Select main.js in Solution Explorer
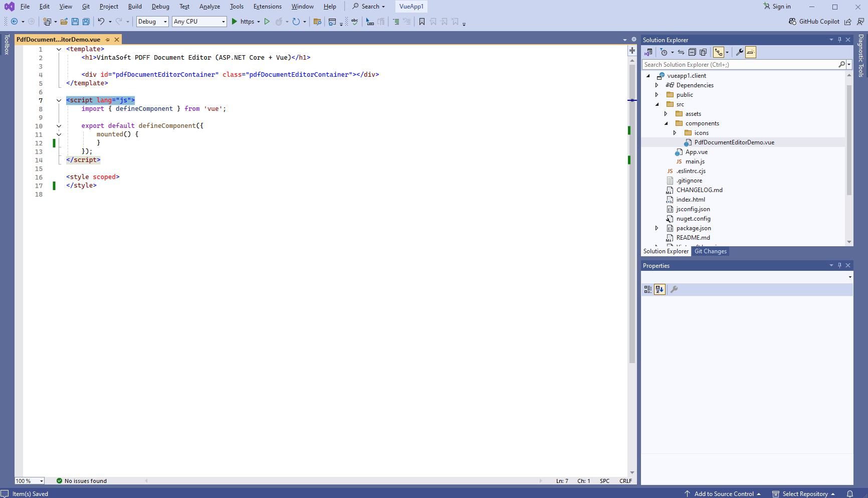 [695, 161]
